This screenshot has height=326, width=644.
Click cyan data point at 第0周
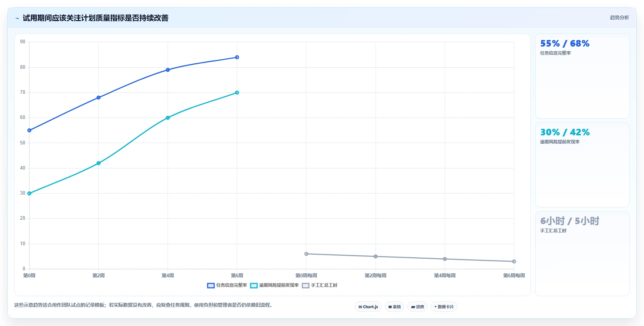click(x=30, y=193)
